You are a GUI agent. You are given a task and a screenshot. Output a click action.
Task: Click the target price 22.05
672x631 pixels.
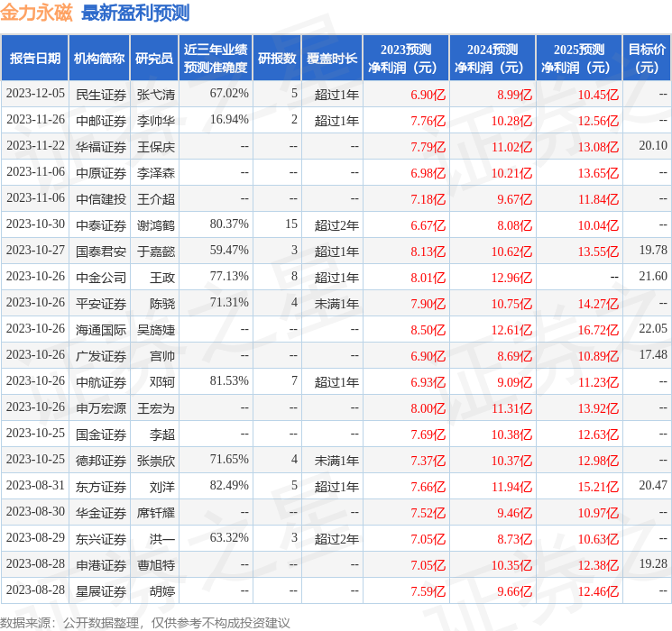coord(653,328)
